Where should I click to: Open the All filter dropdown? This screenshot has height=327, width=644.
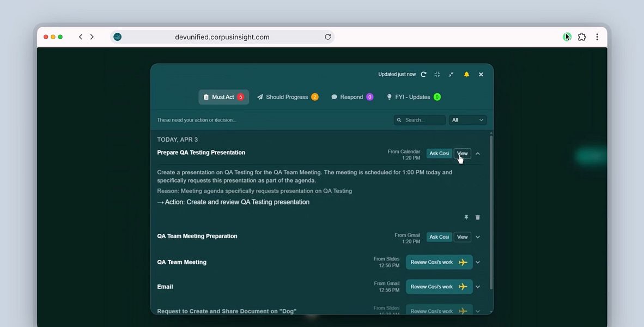467,120
